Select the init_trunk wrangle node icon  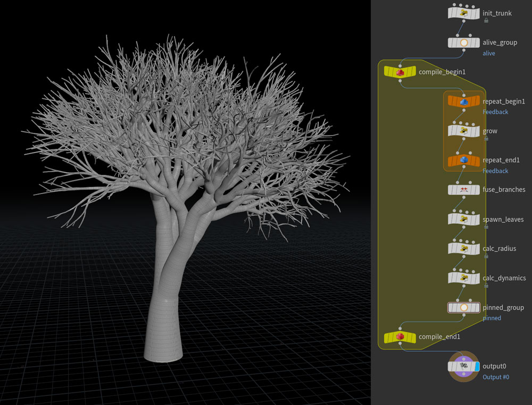pyautogui.click(x=463, y=13)
